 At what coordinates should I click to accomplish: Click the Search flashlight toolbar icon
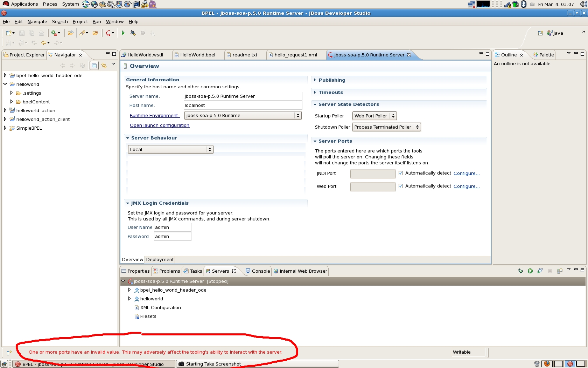click(x=83, y=33)
